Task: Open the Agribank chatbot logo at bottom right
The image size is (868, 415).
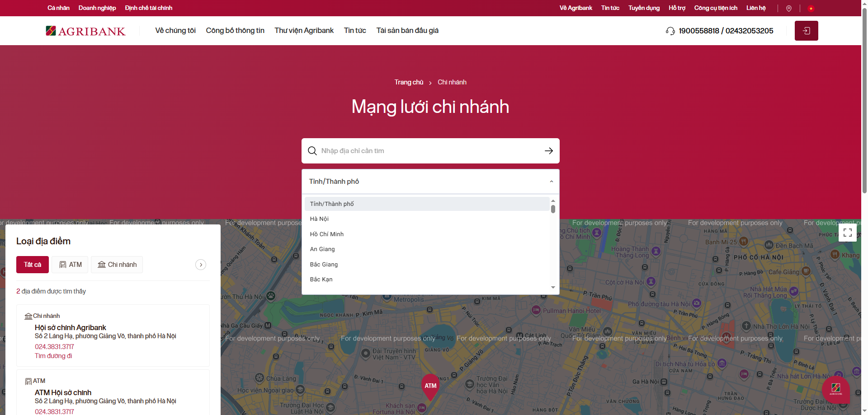Action: coord(836,390)
